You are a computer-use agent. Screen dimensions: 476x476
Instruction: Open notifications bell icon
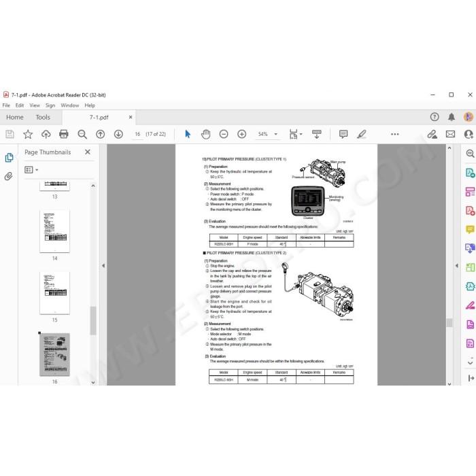[x=452, y=117]
